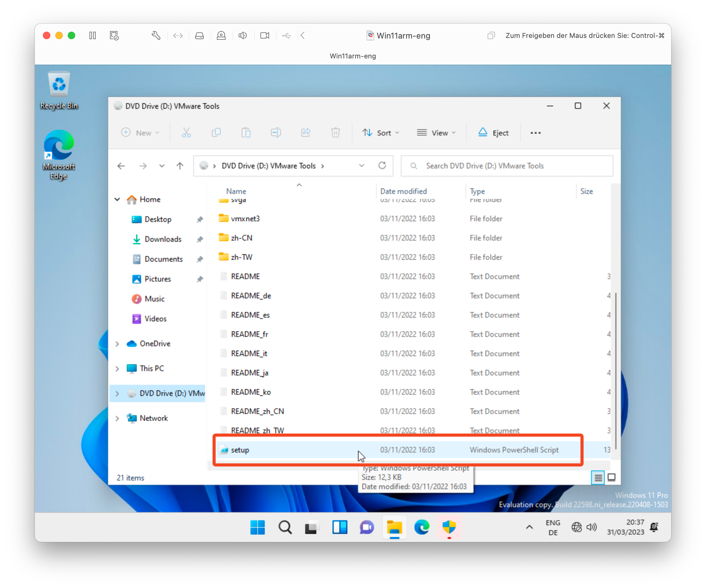
Task: Toggle ENG DE keyboard language indicator
Action: coord(553,527)
